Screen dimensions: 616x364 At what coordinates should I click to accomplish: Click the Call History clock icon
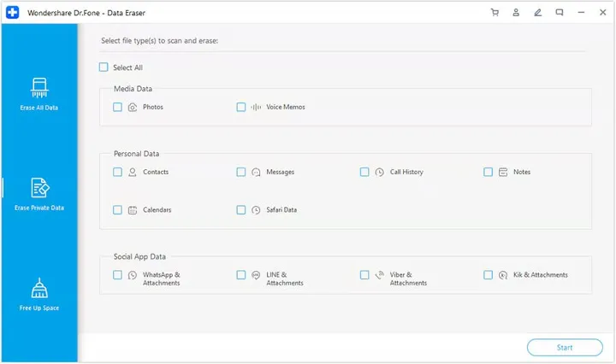click(x=379, y=173)
